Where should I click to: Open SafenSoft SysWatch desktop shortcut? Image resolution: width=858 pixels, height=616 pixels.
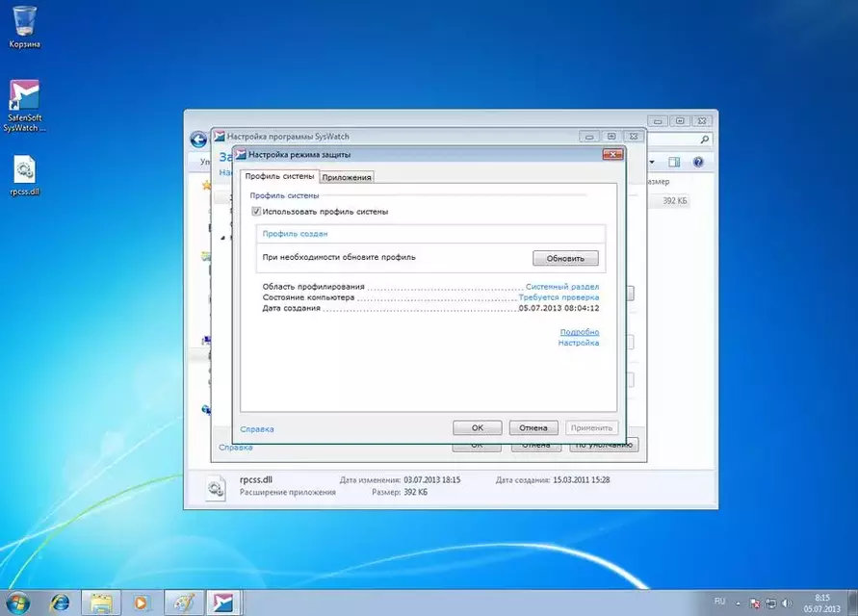point(25,106)
